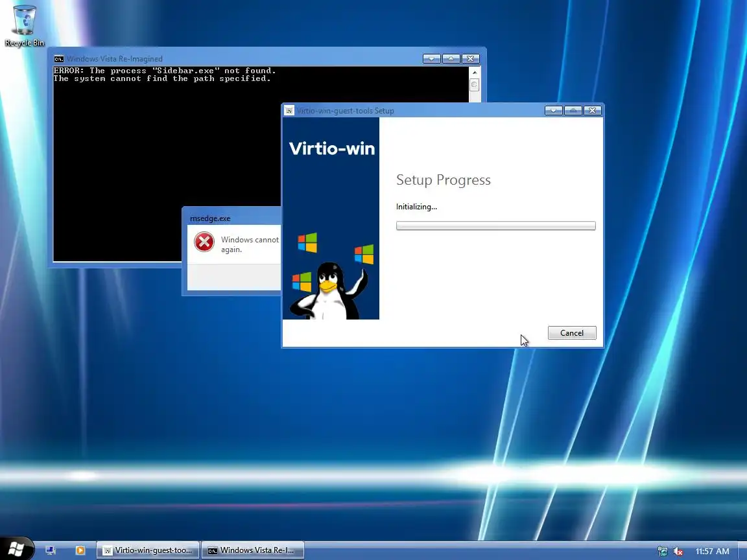Click the Tux penguin image in setup
This screenshot has height=560, width=747.
pos(329,290)
